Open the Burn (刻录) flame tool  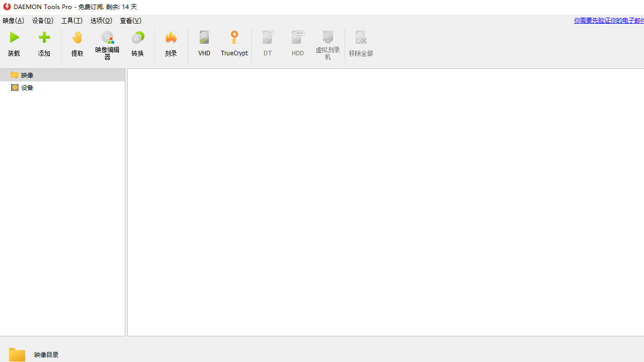(x=171, y=38)
